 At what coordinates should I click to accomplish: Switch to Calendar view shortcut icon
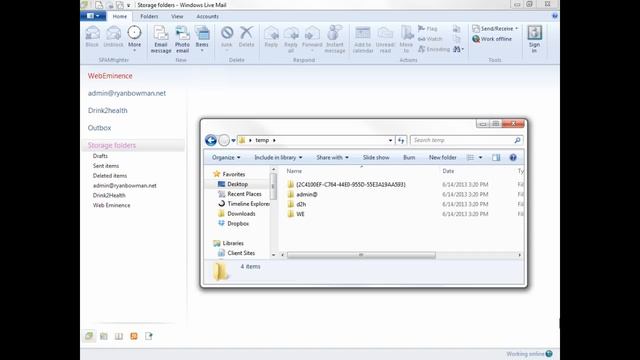[104, 336]
